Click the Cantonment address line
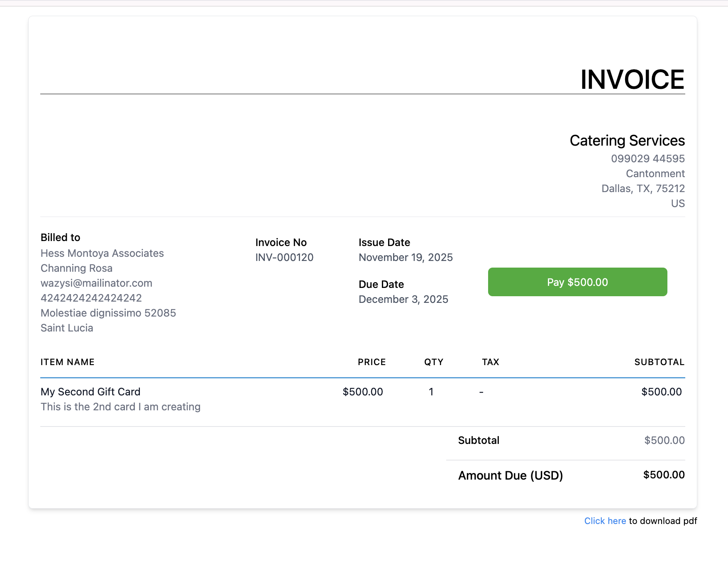728x580 pixels. coord(655,173)
